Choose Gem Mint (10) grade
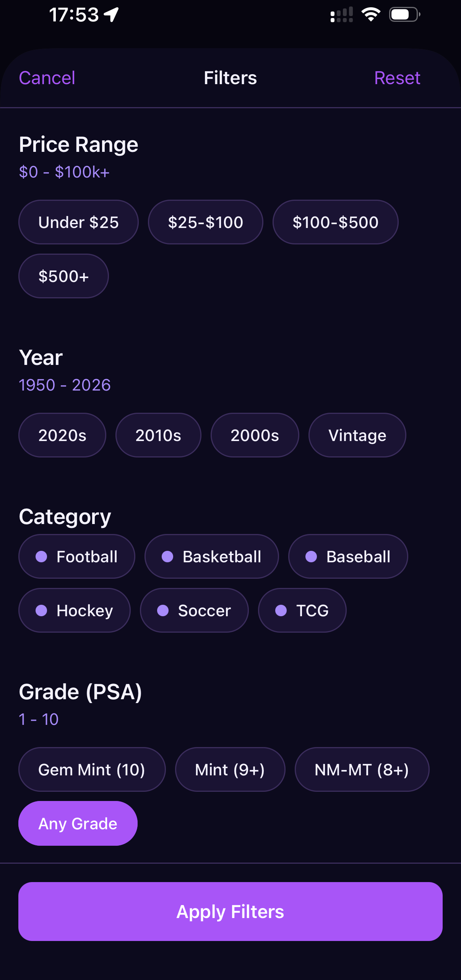 point(92,770)
